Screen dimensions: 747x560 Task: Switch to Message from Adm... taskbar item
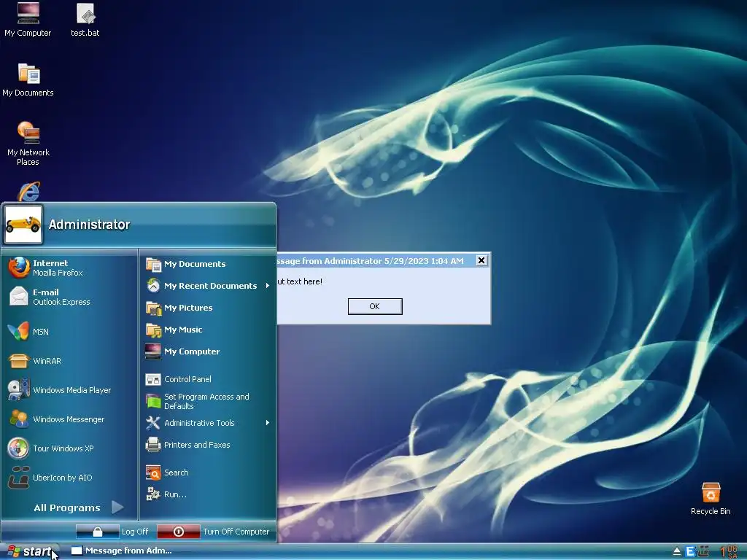pos(122,551)
